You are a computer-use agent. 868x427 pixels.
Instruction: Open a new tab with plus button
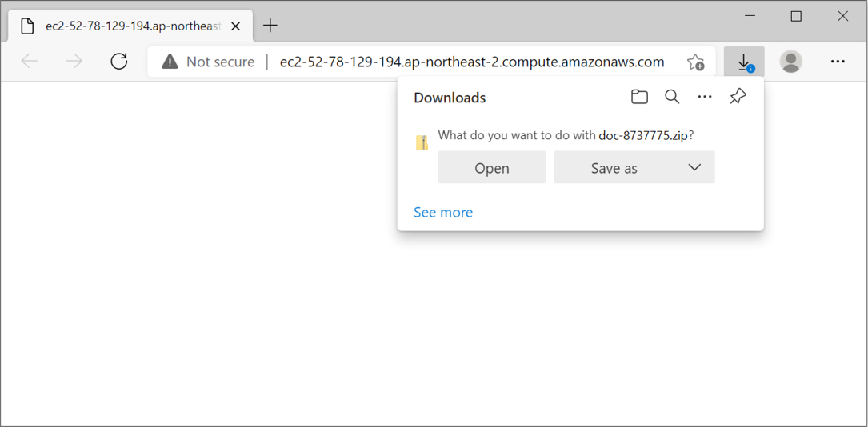pos(270,26)
